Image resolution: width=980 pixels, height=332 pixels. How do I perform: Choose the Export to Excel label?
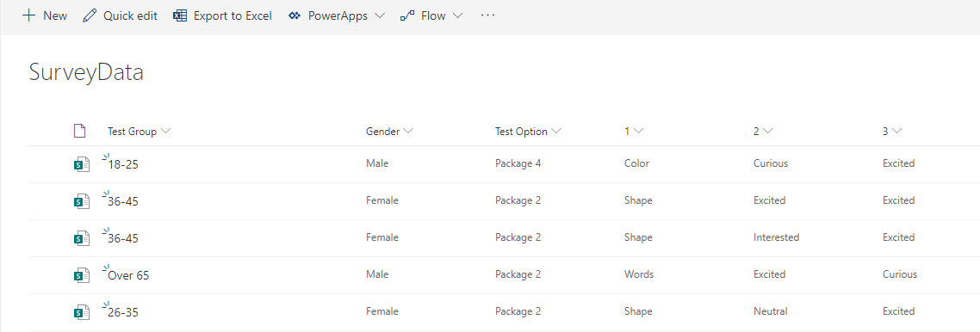point(233,16)
